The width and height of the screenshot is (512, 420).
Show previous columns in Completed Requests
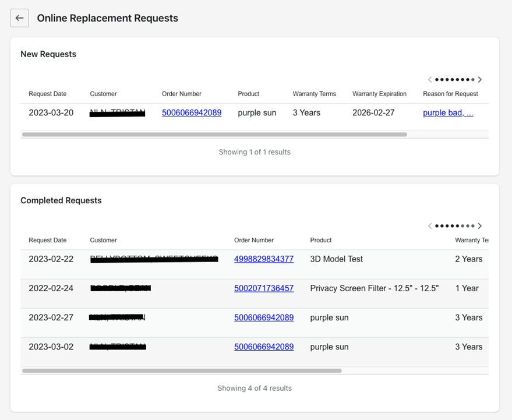[x=430, y=226]
